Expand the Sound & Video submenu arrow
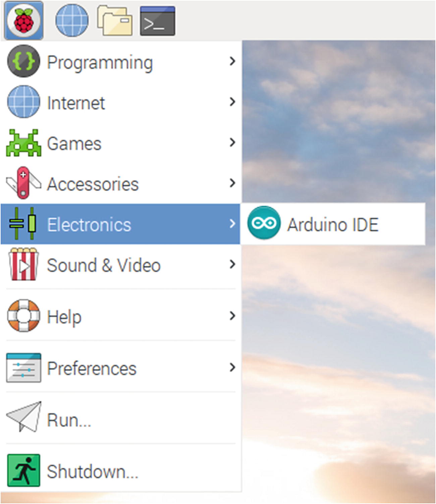This screenshot has width=436, height=504. [x=232, y=264]
